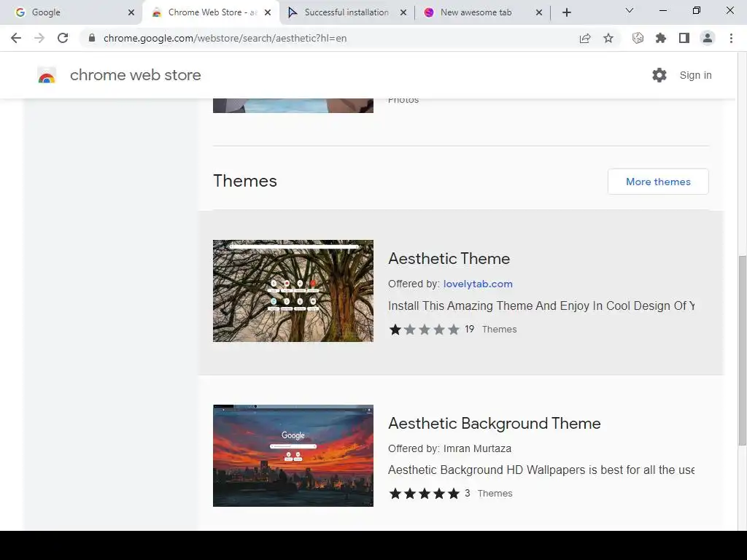747x560 pixels.
Task: Click the Themes label beside 3 ratings
Action: [x=495, y=494]
